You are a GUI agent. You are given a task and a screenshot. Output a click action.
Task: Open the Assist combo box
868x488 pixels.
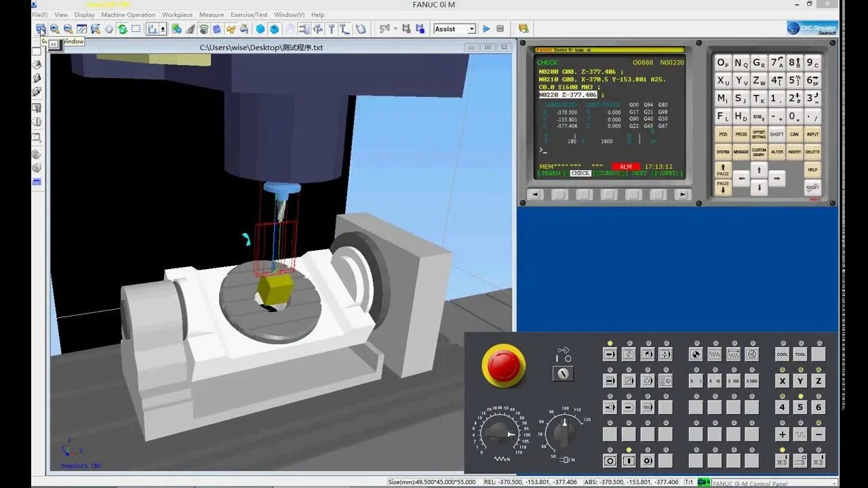(x=454, y=29)
